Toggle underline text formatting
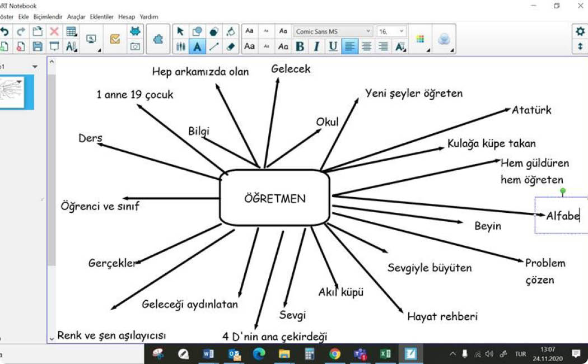Screen dimensions: 588x364 coord(333,46)
